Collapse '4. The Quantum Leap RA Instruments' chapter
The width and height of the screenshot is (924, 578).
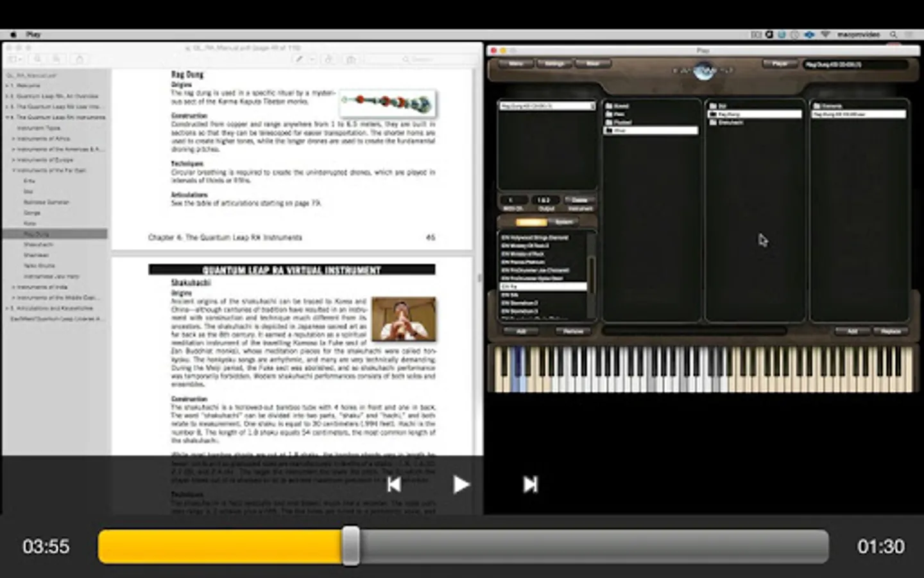(7, 118)
